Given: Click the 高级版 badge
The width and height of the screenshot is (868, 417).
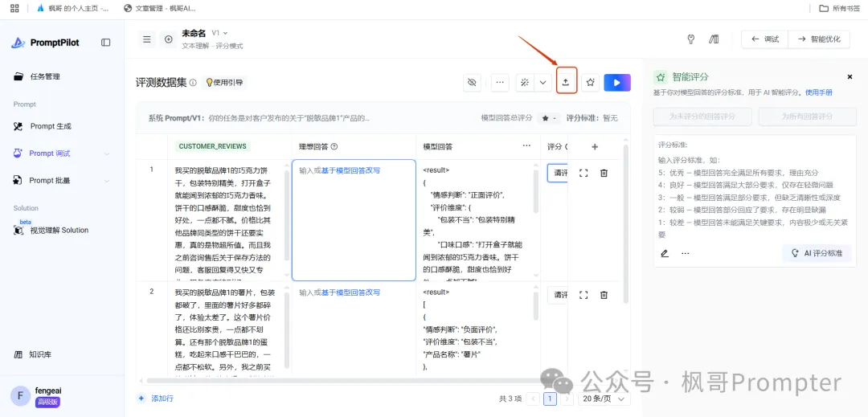Looking at the screenshot, I should click(47, 402).
